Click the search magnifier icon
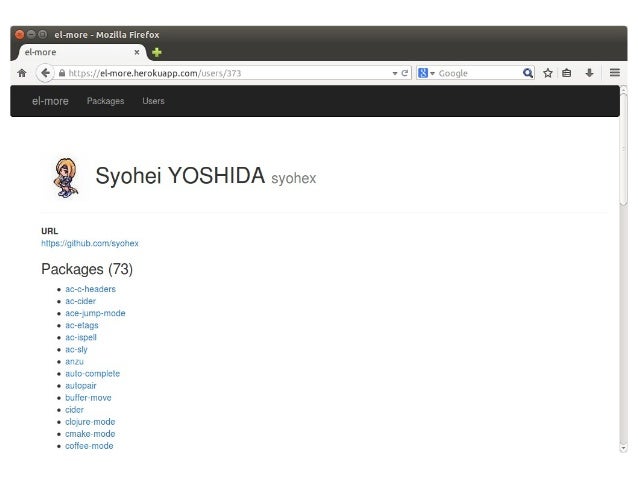The width and height of the screenshot is (638, 479). [528, 73]
